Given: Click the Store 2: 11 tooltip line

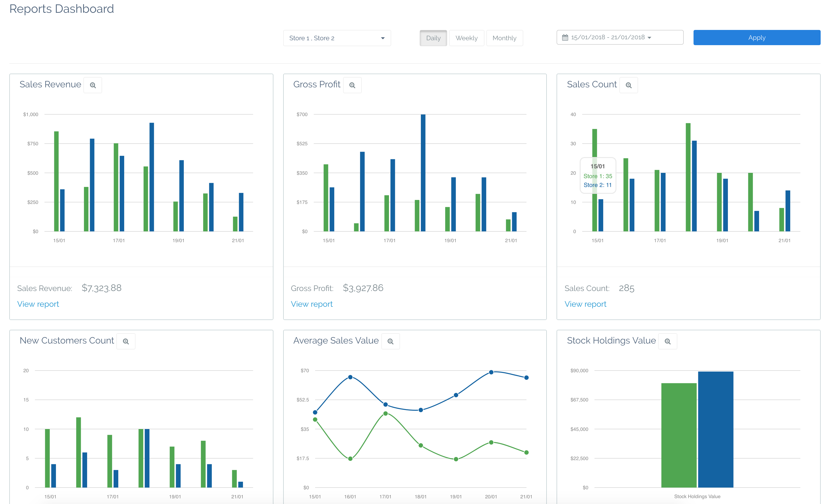Looking at the screenshot, I should pyautogui.click(x=598, y=185).
